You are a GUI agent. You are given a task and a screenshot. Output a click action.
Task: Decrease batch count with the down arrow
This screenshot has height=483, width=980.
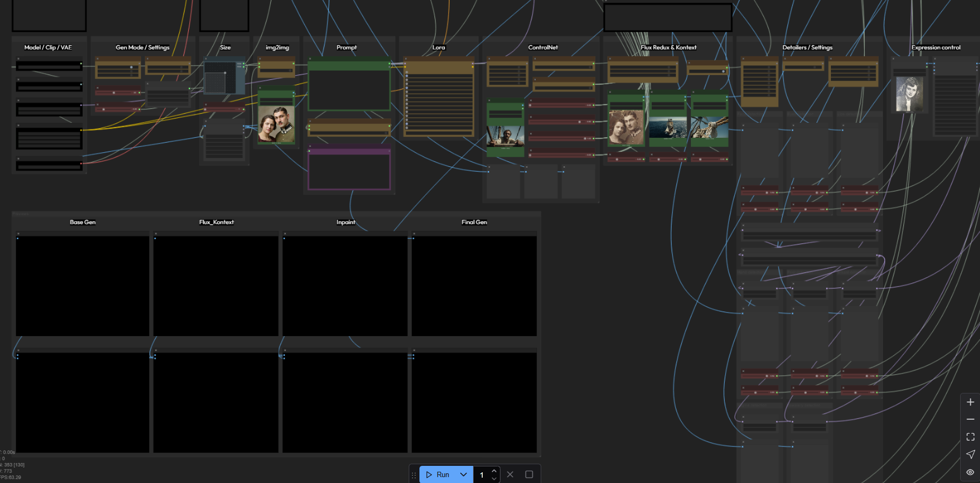click(494, 478)
